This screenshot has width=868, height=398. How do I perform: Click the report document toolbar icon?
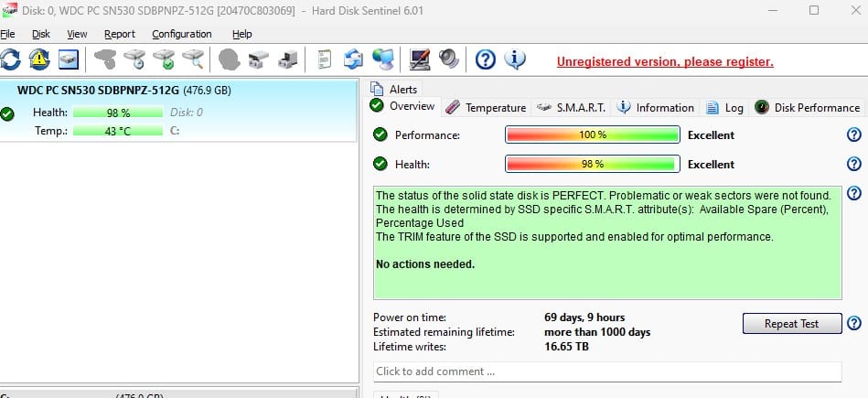point(324,59)
